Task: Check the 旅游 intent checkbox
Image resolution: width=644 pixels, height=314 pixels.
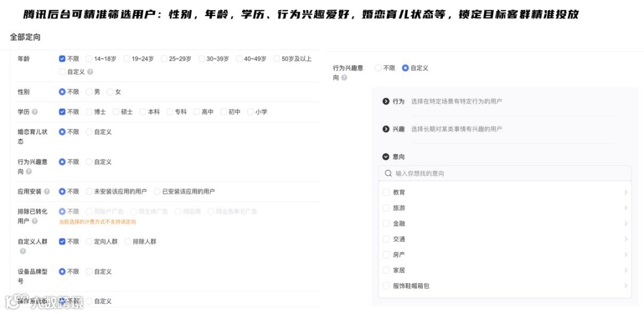Action: coord(386,208)
